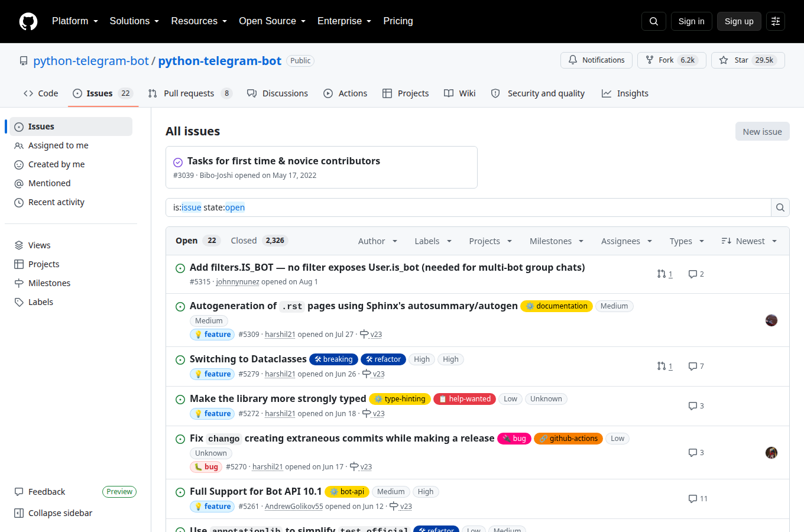Click the Fork button
Screen dimensions: 804x532
(672, 60)
